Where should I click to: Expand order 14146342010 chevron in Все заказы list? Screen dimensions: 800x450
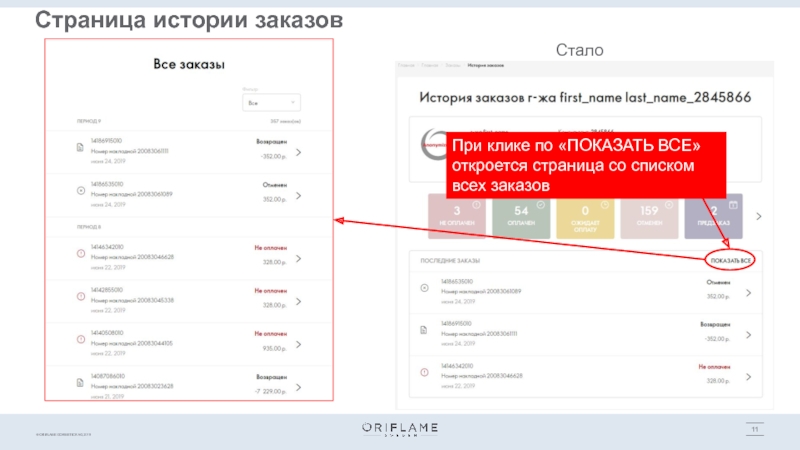coord(298,259)
